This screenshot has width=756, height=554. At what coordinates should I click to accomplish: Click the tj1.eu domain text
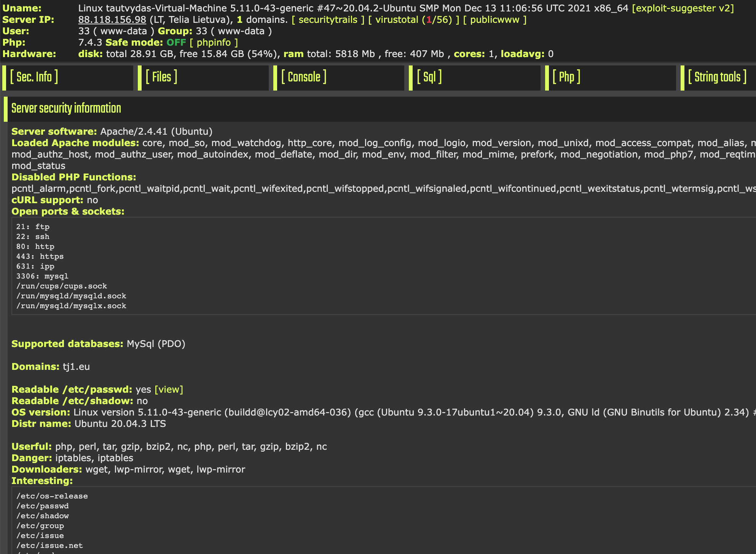[76, 367]
